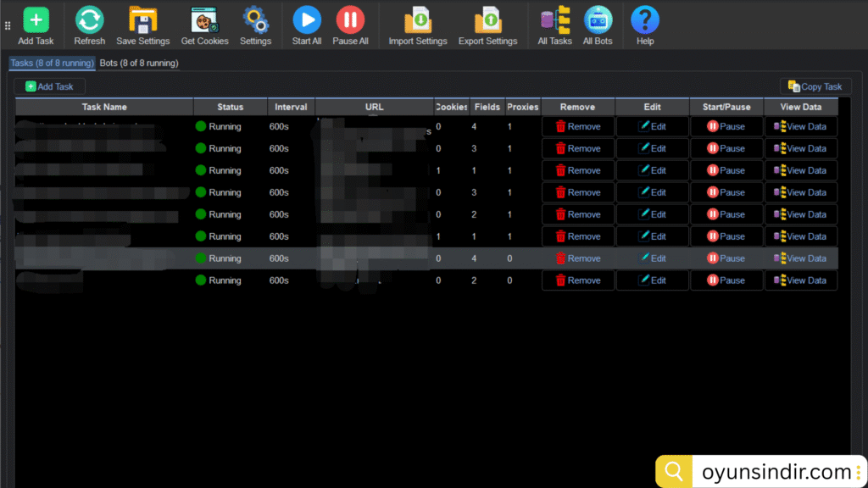868x488 pixels.
Task: Click the Export Settings folder icon
Action: click(487, 19)
